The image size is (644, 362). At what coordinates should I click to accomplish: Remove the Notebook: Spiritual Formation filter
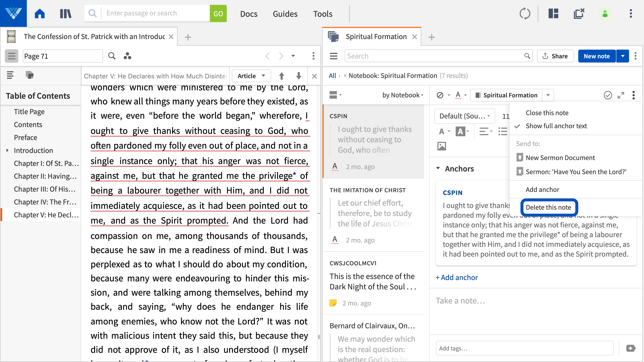pyautogui.click(x=345, y=76)
